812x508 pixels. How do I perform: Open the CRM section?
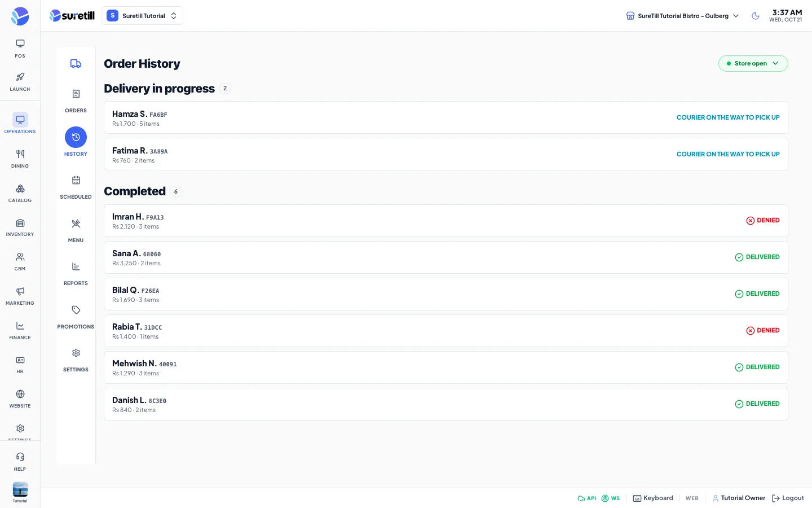click(x=20, y=261)
